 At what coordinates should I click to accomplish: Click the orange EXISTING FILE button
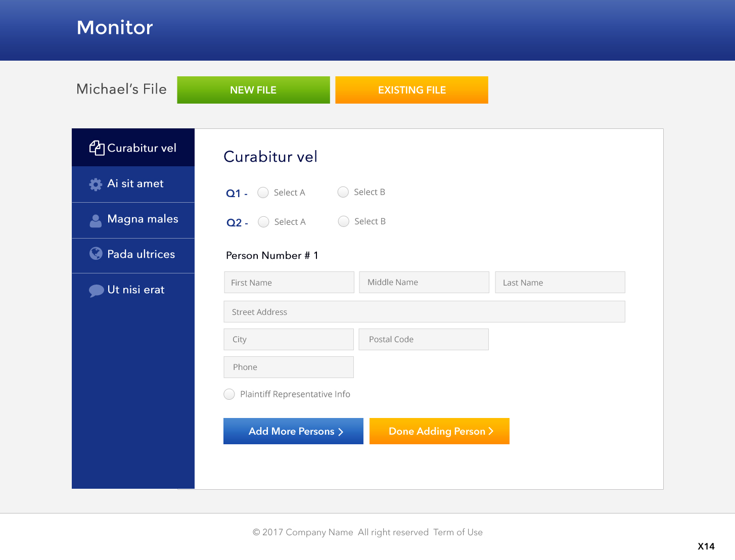point(411,90)
